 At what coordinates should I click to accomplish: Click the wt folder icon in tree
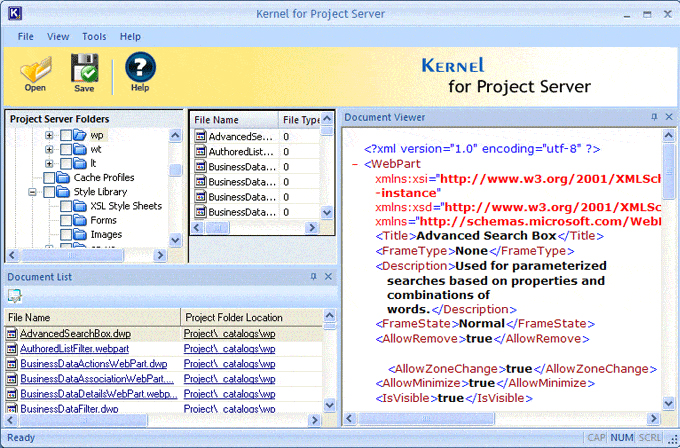coord(80,149)
